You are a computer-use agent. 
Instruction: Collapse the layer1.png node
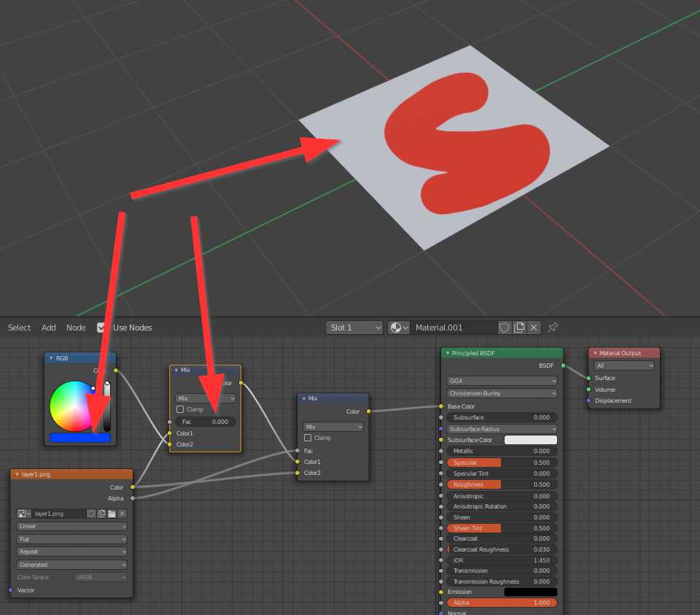point(17,474)
